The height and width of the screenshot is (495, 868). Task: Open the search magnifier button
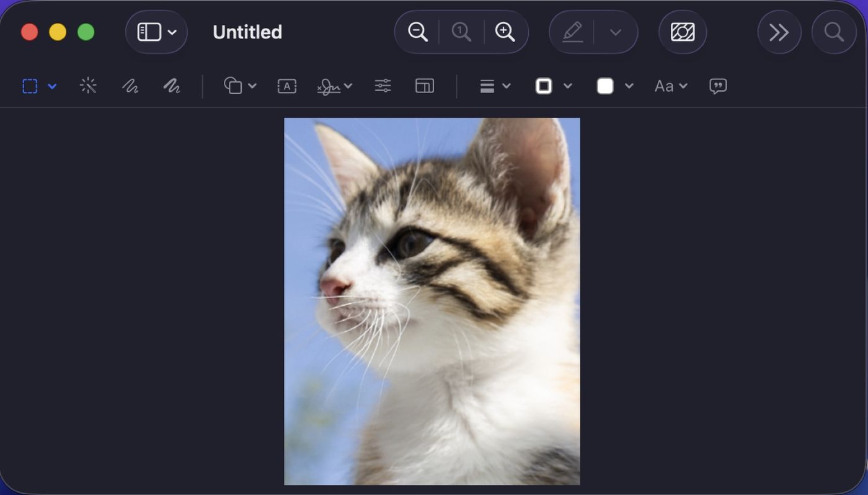click(834, 32)
